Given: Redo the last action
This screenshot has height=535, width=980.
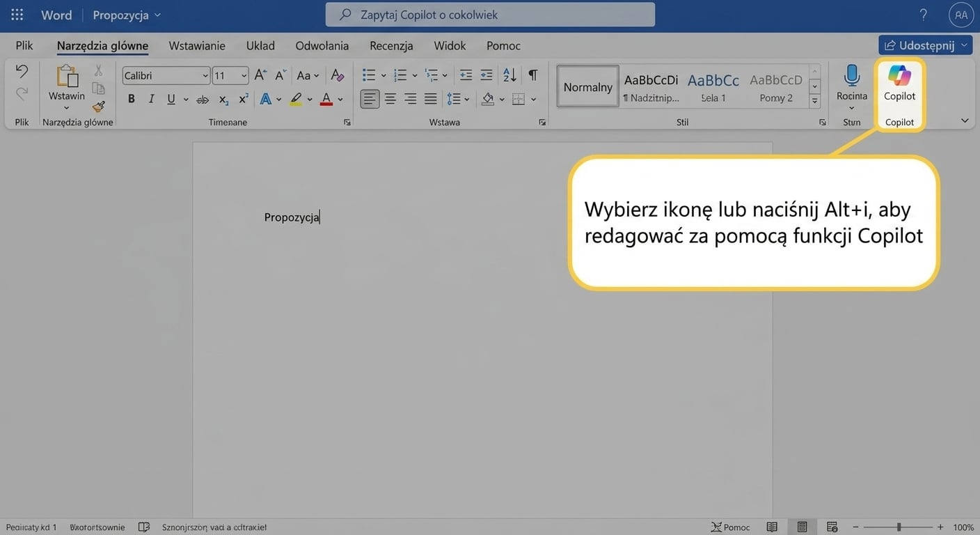Looking at the screenshot, I should (x=22, y=93).
